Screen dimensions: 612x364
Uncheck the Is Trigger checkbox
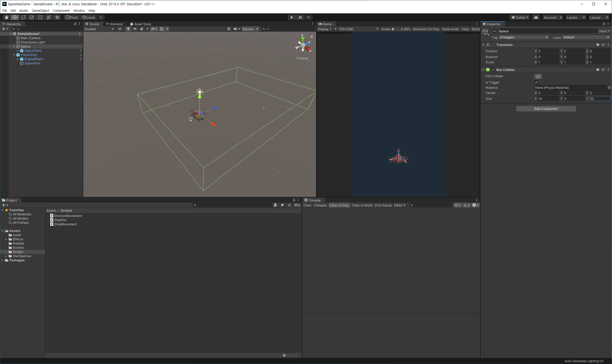pos(536,82)
